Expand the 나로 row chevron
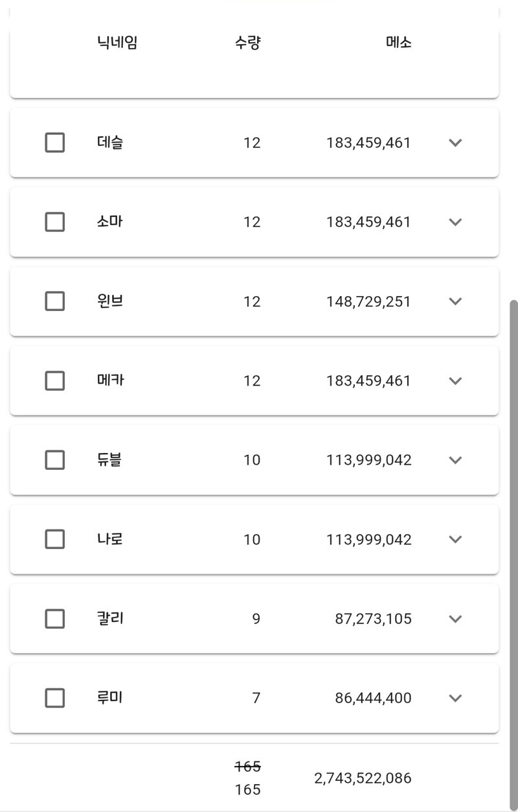518x812 pixels. click(x=455, y=539)
